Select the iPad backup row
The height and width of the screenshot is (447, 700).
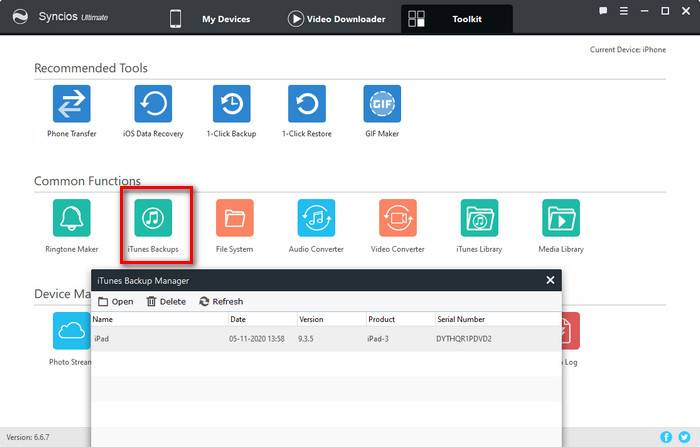tap(326, 338)
